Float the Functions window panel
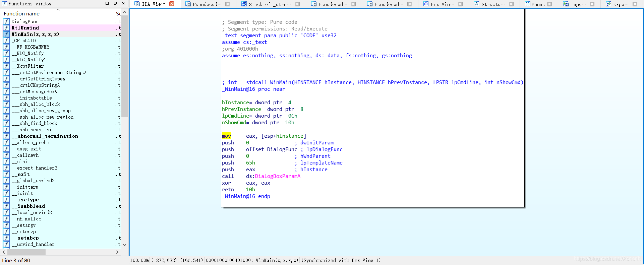The height and width of the screenshot is (265, 644). coord(115,3)
